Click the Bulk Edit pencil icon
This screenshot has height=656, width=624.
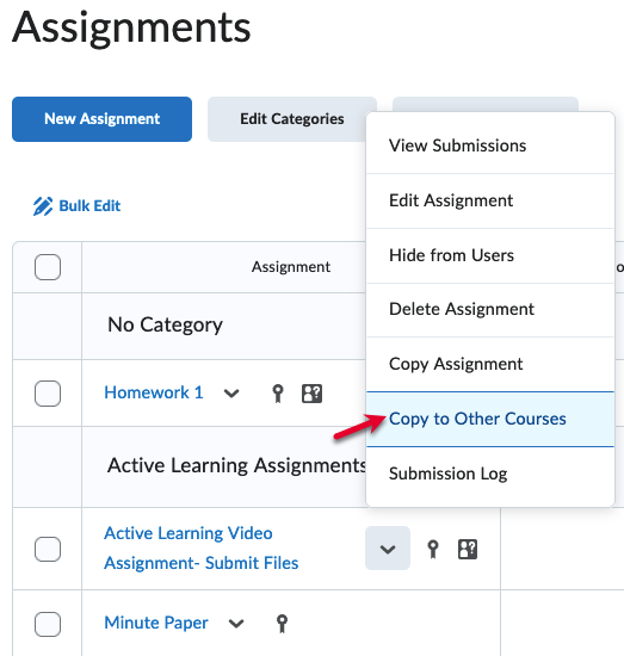42,206
